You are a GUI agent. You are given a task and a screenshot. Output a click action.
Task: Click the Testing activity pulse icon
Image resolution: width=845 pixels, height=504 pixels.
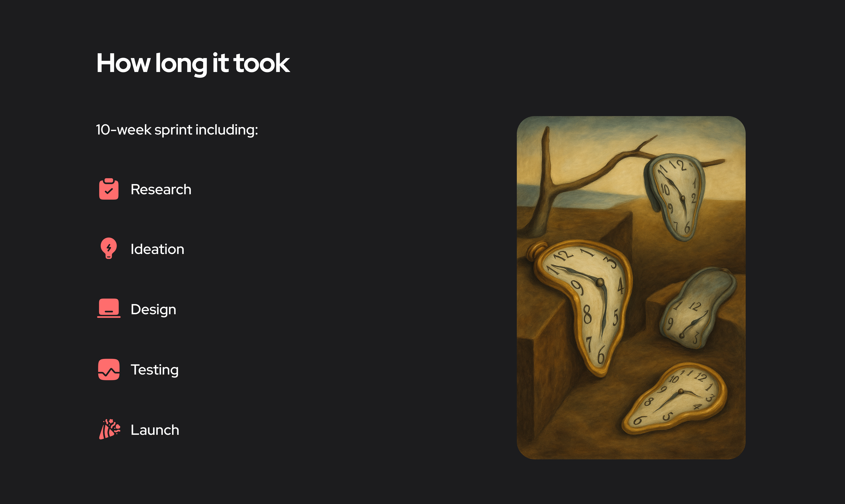[x=109, y=369]
